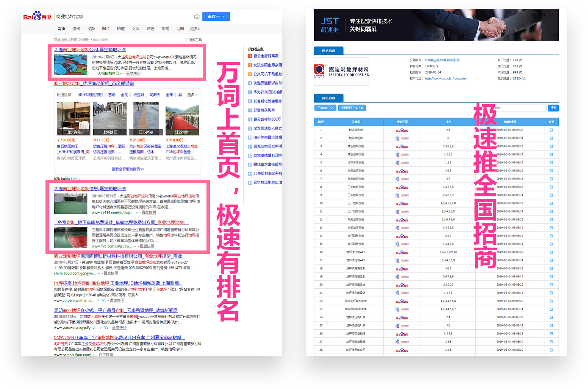588x389 pixels.
Task: Open the view icon in ranking row 6
Action: pos(551,171)
